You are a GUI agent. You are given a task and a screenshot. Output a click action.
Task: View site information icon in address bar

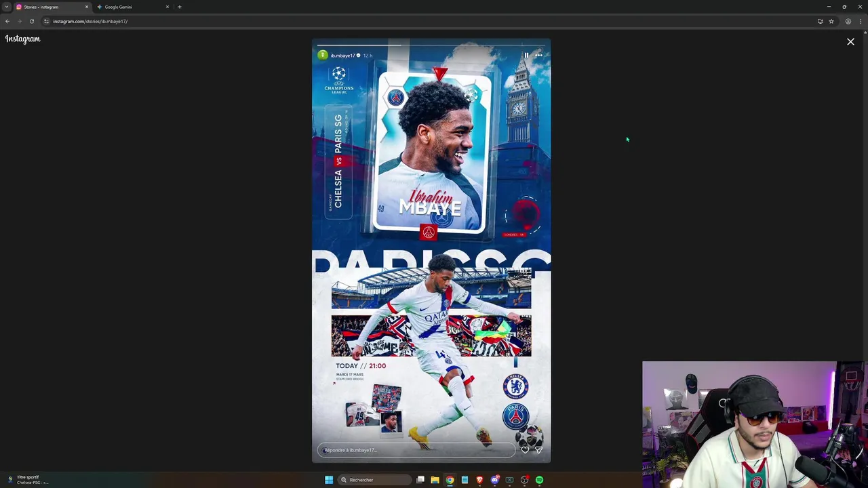pos(47,21)
